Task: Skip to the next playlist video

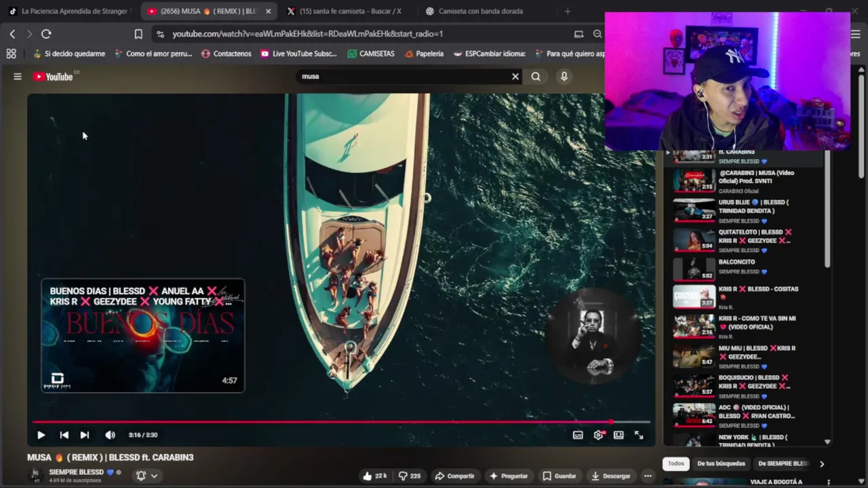Action: click(84, 435)
